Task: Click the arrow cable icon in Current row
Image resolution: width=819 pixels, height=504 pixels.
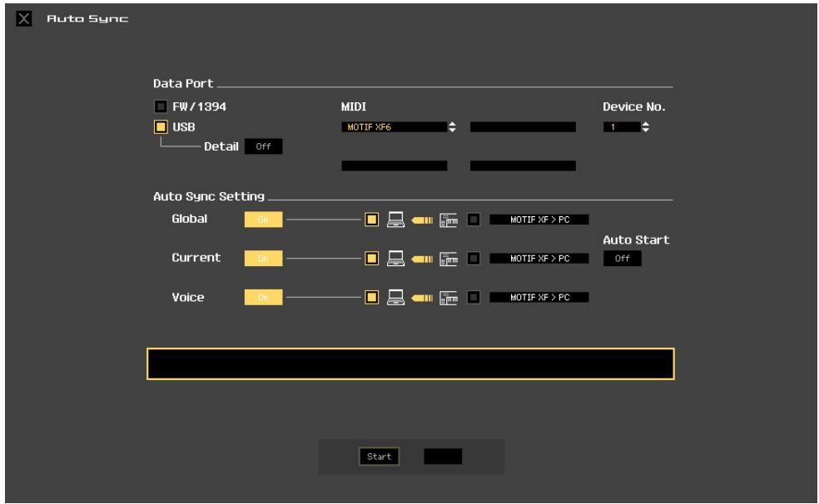Action: tap(422, 259)
